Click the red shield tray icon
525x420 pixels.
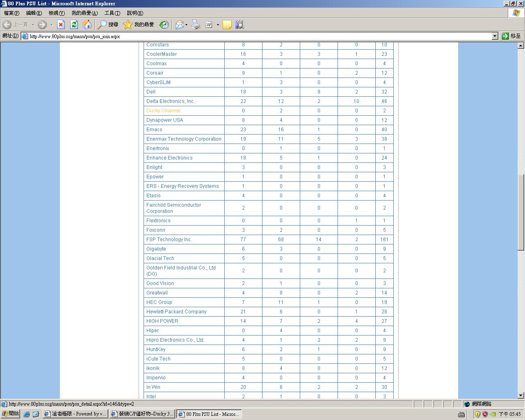[485, 414]
